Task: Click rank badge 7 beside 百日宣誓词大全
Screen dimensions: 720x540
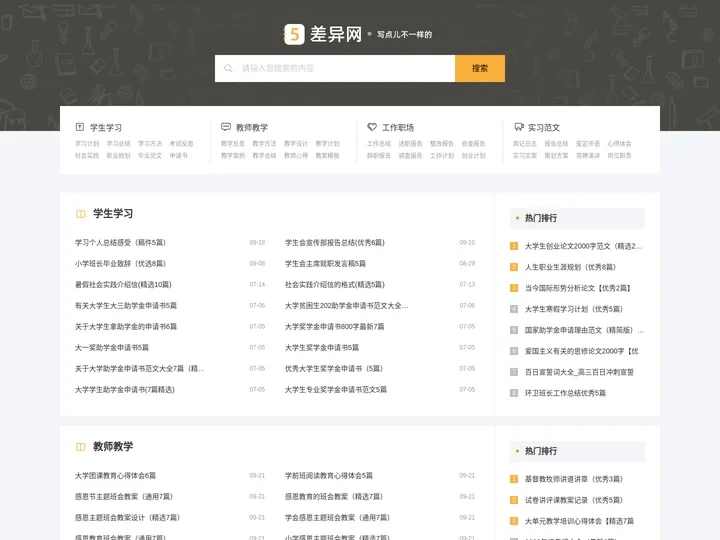Action: [x=514, y=372]
